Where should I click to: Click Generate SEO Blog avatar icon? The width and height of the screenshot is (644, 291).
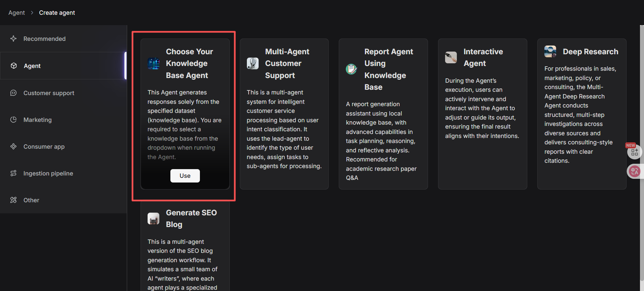[x=154, y=218]
